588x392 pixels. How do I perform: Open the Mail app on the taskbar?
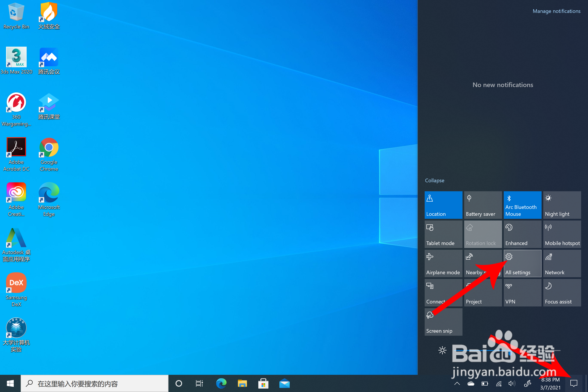[x=284, y=383]
